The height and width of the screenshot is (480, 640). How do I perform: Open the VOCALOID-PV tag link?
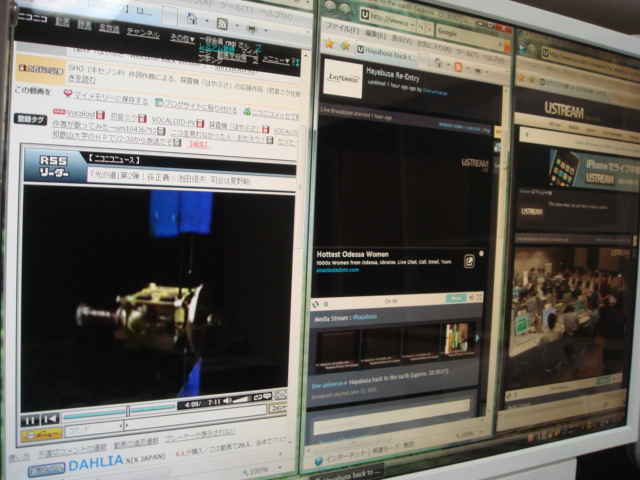click(173, 120)
